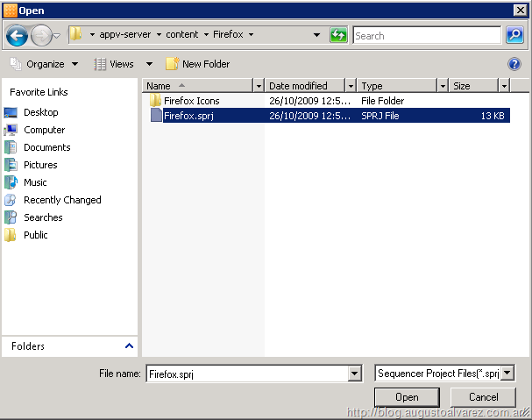The width and height of the screenshot is (532, 420).
Task: Click the Search magnifier icon
Action: [x=514, y=36]
